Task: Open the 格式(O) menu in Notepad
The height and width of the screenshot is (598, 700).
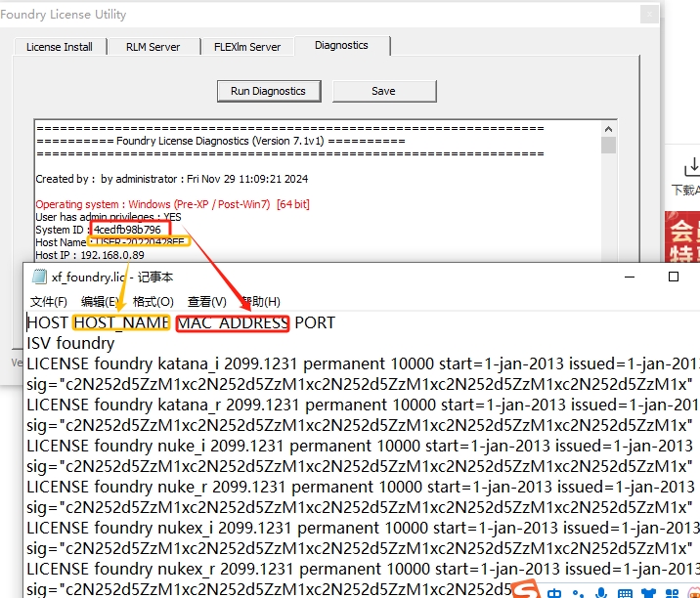Action: coord(153,301)
